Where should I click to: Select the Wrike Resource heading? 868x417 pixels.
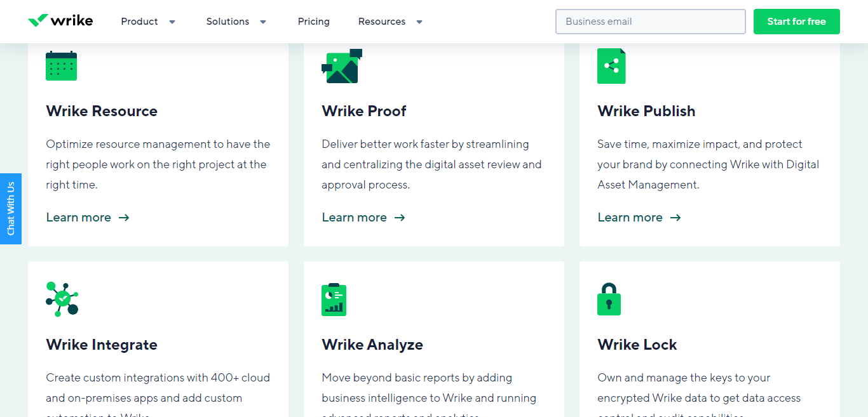tap(102, 111)
